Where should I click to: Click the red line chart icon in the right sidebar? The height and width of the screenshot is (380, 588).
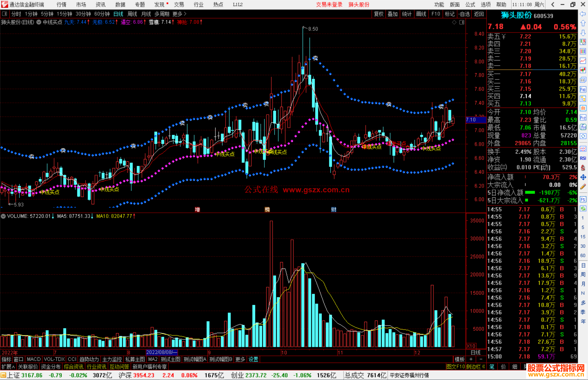(583, 61)
